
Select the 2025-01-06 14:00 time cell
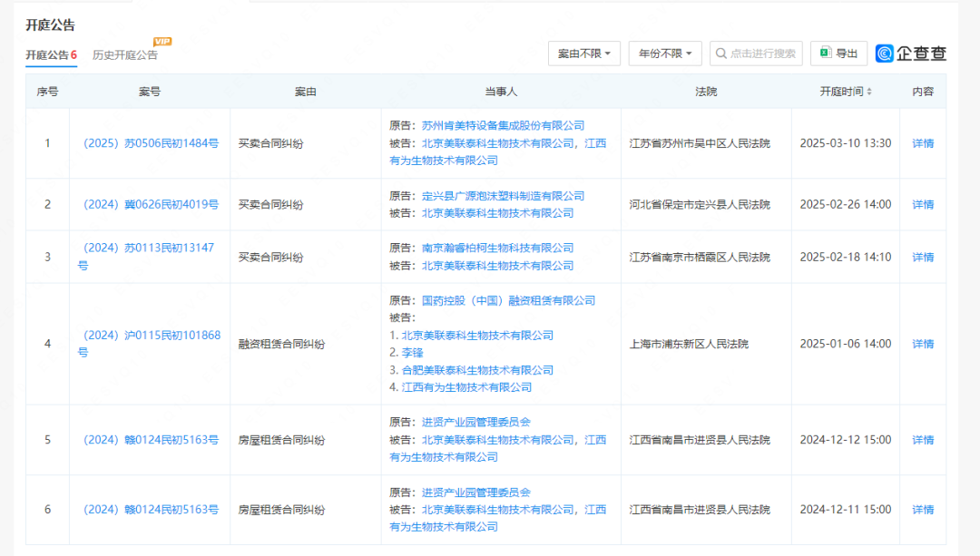pos(846,344)
